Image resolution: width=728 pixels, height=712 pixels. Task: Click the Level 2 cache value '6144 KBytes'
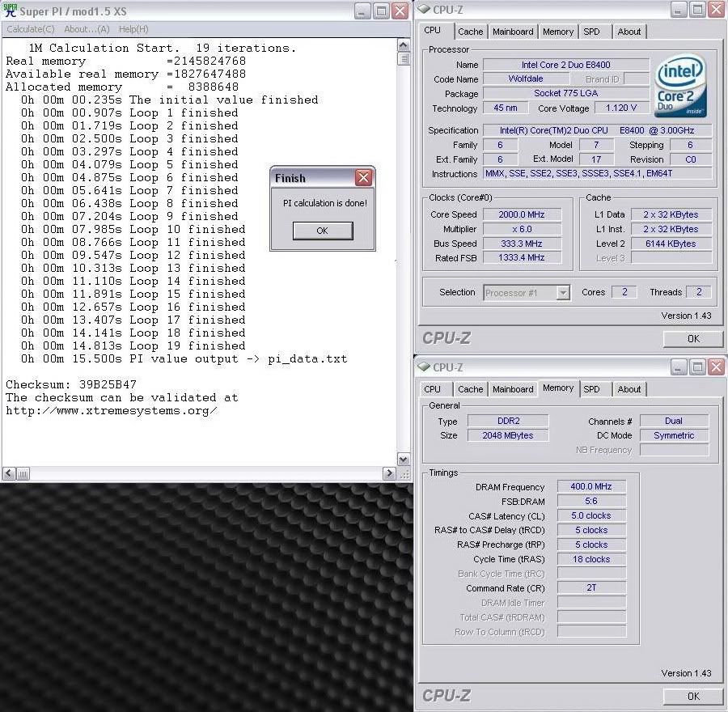(671, 244)
